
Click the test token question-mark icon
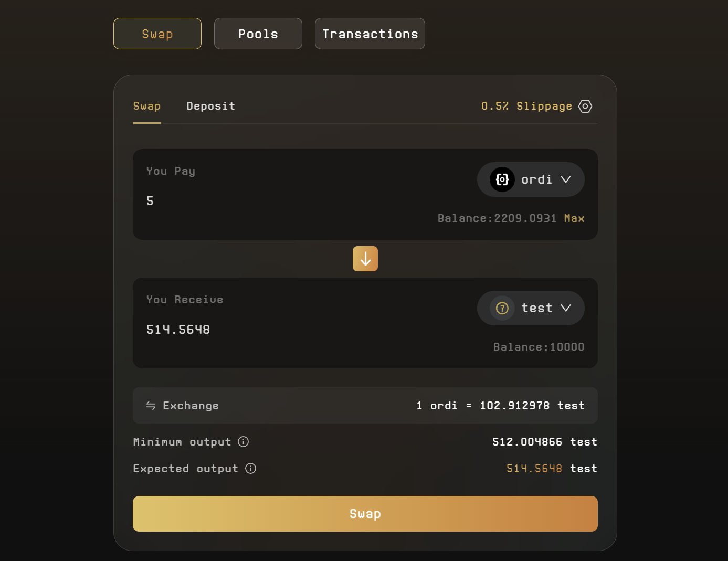pyautogui.click(x=502, y=308)
